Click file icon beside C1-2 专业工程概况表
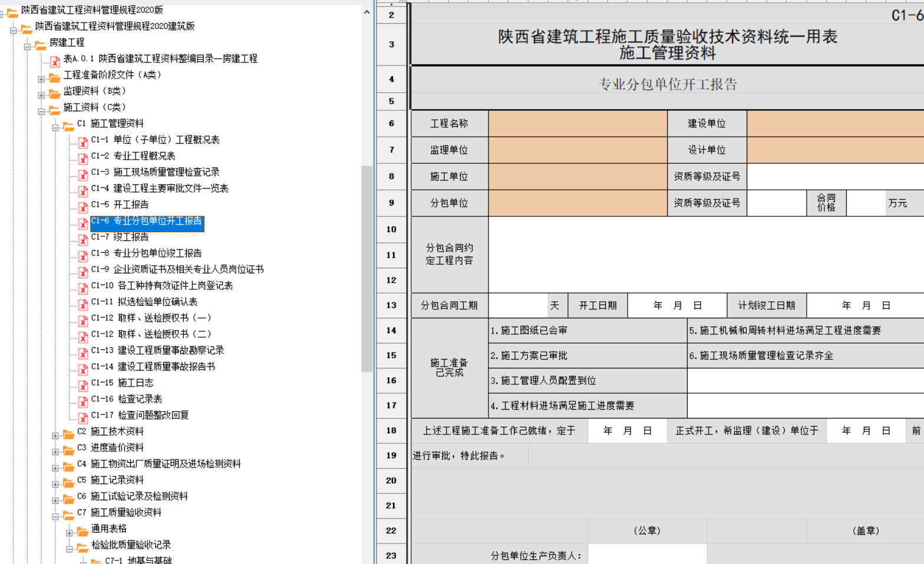The image size is (924, 564). 83,158
